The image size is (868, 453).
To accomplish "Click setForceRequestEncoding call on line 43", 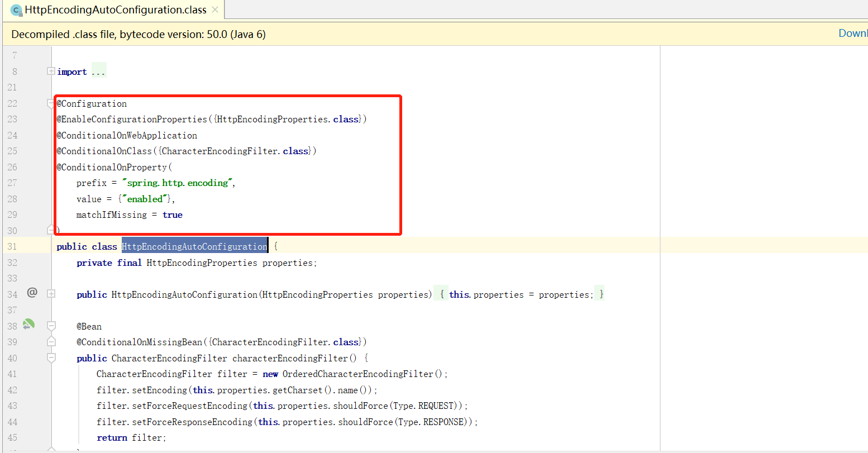I will pyautogui.click(x=282, y=406).
